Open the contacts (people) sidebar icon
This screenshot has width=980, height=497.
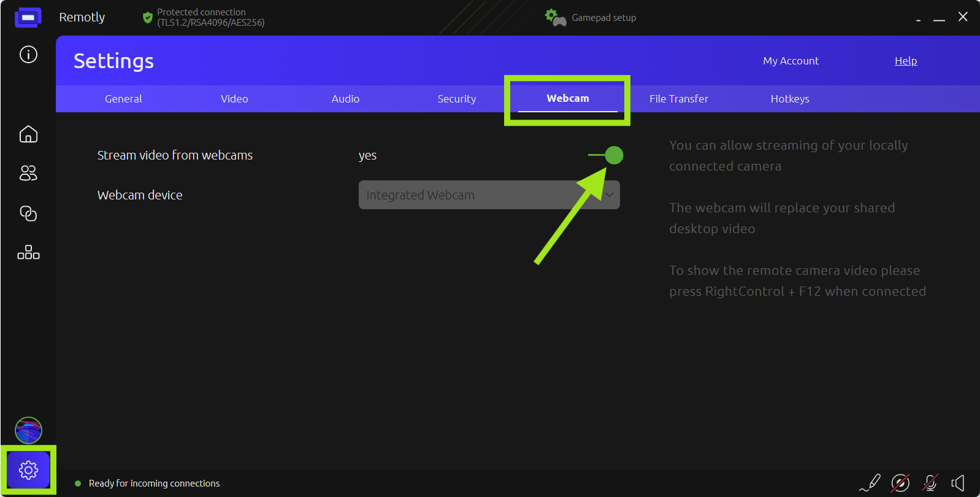(x=28, y=174)
